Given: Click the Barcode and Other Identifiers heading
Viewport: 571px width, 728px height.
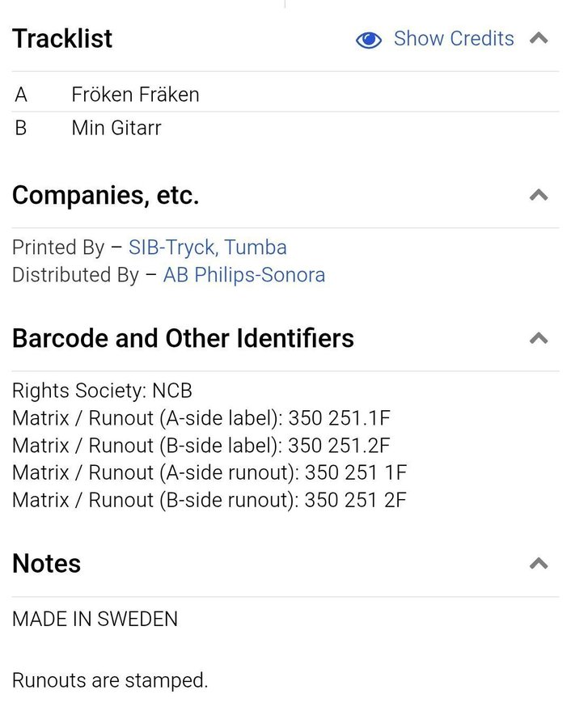Looking at the screenshot, I should 183,338.
